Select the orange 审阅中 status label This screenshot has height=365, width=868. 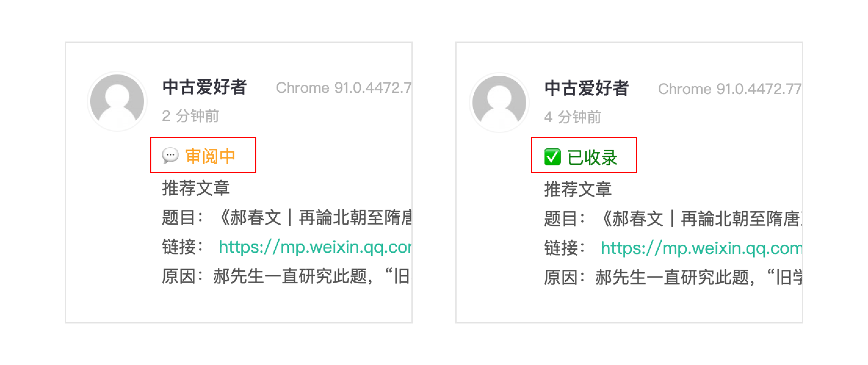(210, 156)
